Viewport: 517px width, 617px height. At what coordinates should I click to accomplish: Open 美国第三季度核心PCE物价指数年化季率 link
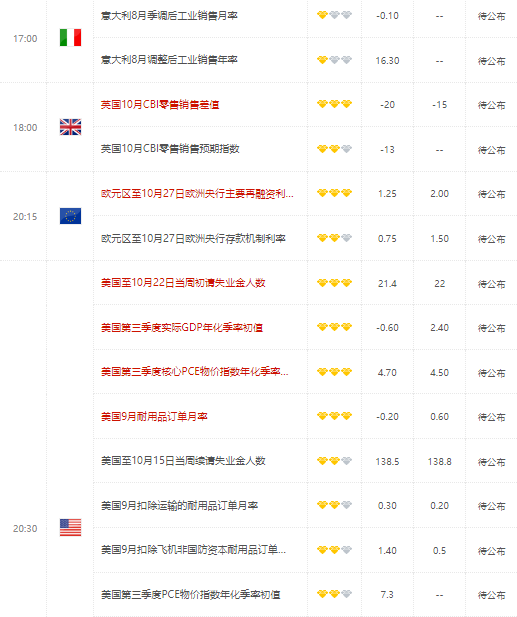coord(194,372)
